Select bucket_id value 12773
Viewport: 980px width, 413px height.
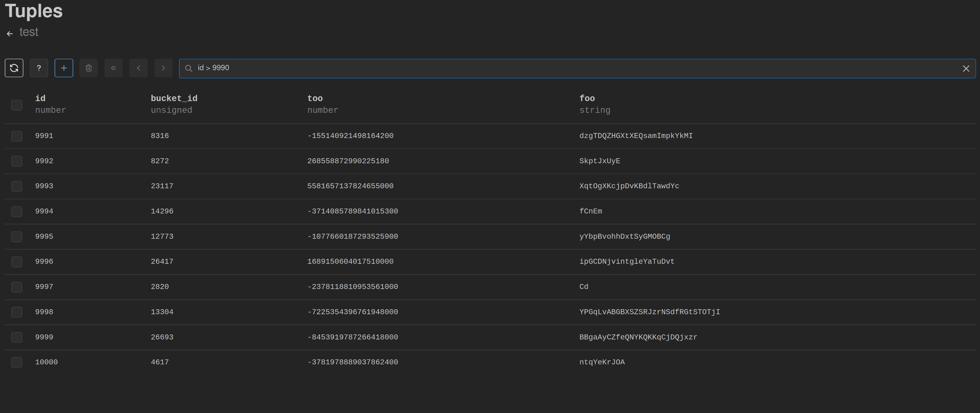pyautogui.click(x=162, y=236)
